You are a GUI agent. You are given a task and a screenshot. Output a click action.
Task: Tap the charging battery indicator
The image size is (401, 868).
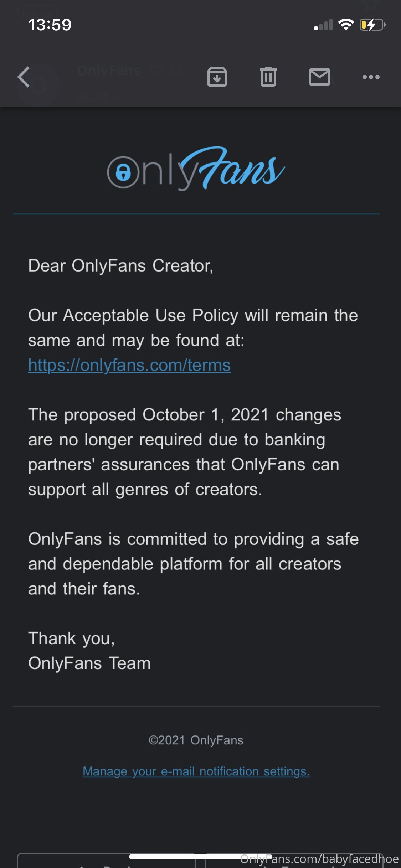[372, 25]
